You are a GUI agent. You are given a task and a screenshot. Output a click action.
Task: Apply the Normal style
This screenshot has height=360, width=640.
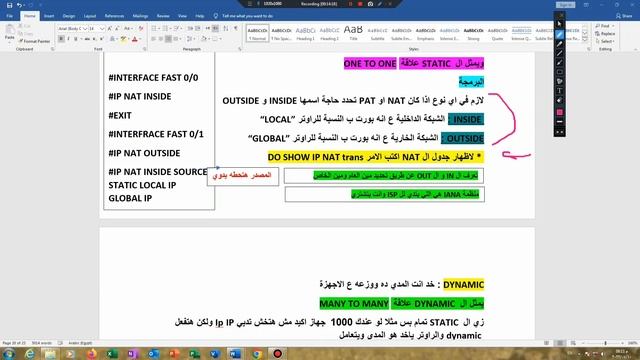(x=257, y=33)
